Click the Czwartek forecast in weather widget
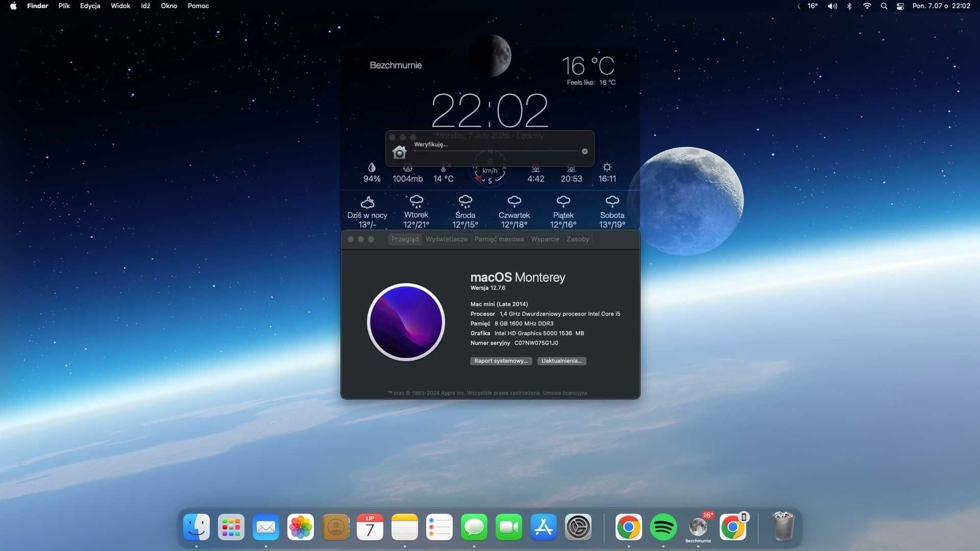This screenshot has width=980, height=551. pos(514,211)
